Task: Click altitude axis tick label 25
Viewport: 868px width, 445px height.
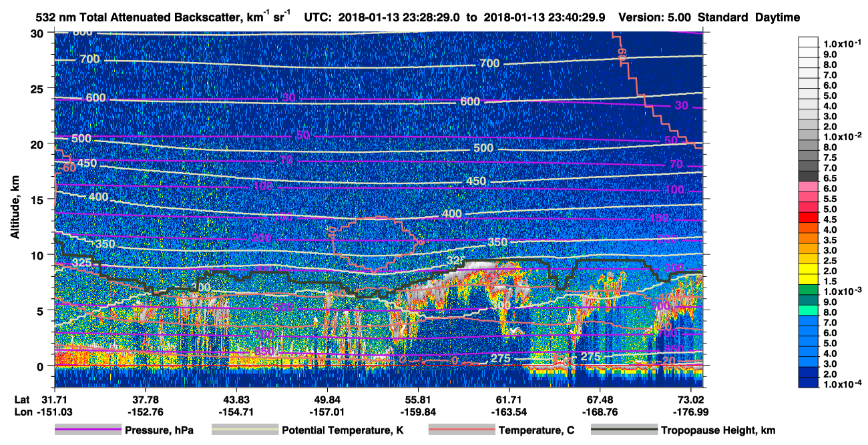Action: pyautogui.click(x=39, y=89)
